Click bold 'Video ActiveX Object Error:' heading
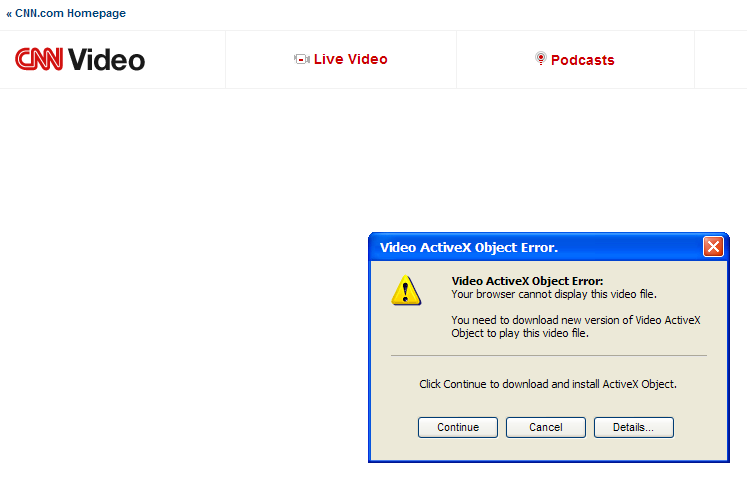747x478 pixels. [527, 281]
